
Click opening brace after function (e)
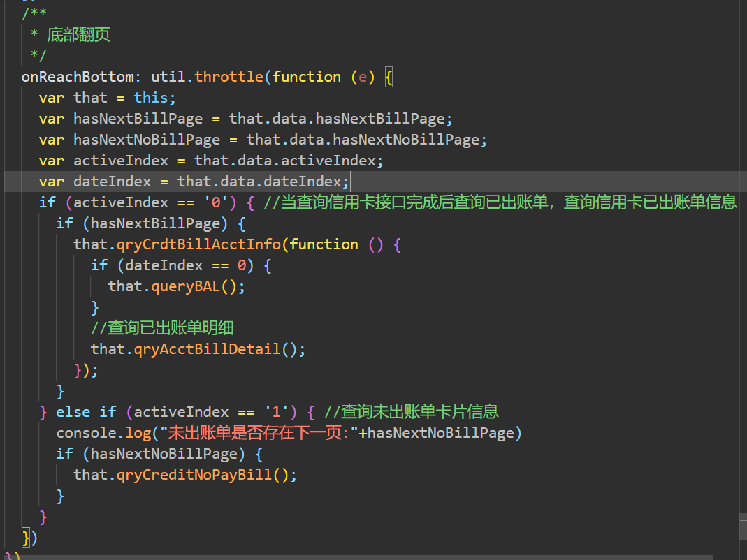point(389,77)
